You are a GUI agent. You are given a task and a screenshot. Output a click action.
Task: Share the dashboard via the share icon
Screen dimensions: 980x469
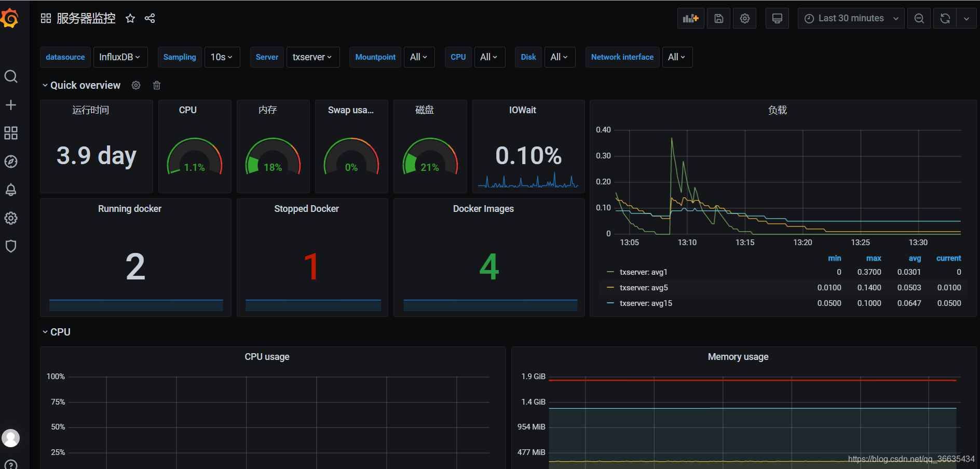point(150,18)
